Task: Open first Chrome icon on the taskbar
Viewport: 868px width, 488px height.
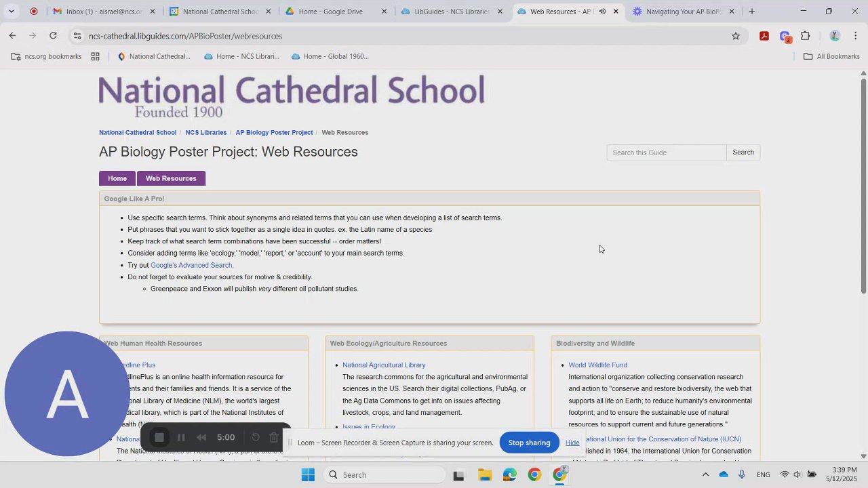Action: (534, 474)
